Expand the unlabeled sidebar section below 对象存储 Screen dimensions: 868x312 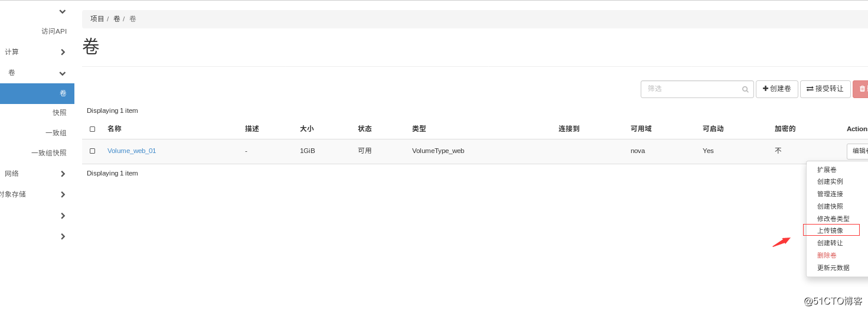pyautogui.click(x=63, y=216)
